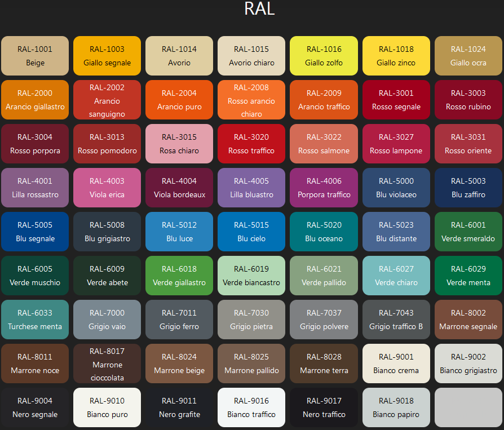Choose the RAL-1014 Avorio swatch
Viewport: 504px width, 430px height.
[x=179, y=56]
